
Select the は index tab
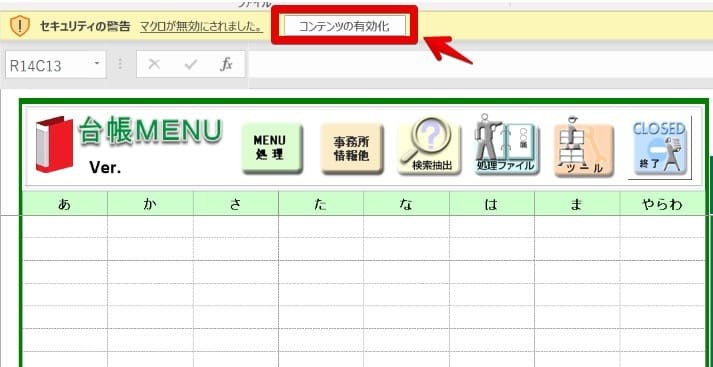coord(492,204)
